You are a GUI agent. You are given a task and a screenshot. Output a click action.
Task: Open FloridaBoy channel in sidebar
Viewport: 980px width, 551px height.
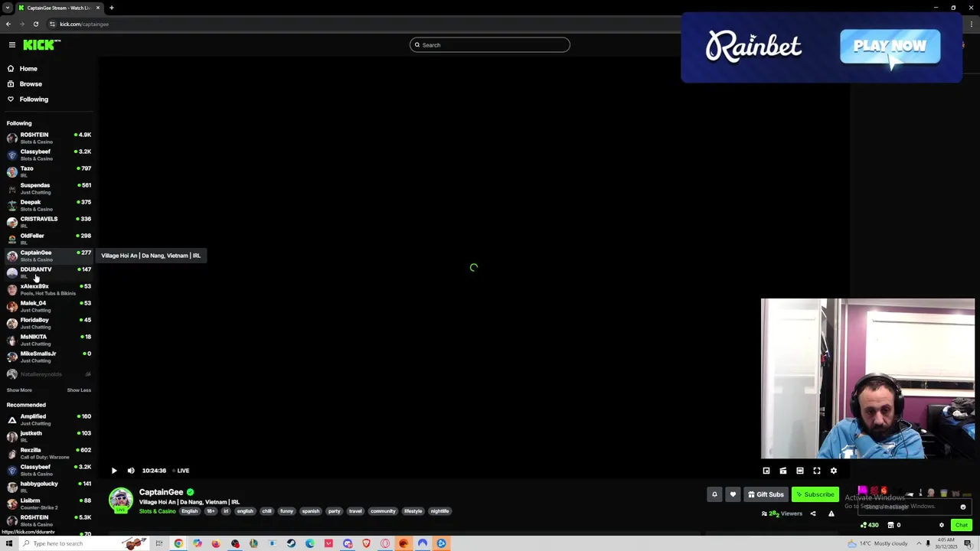[x=49, y=323]
